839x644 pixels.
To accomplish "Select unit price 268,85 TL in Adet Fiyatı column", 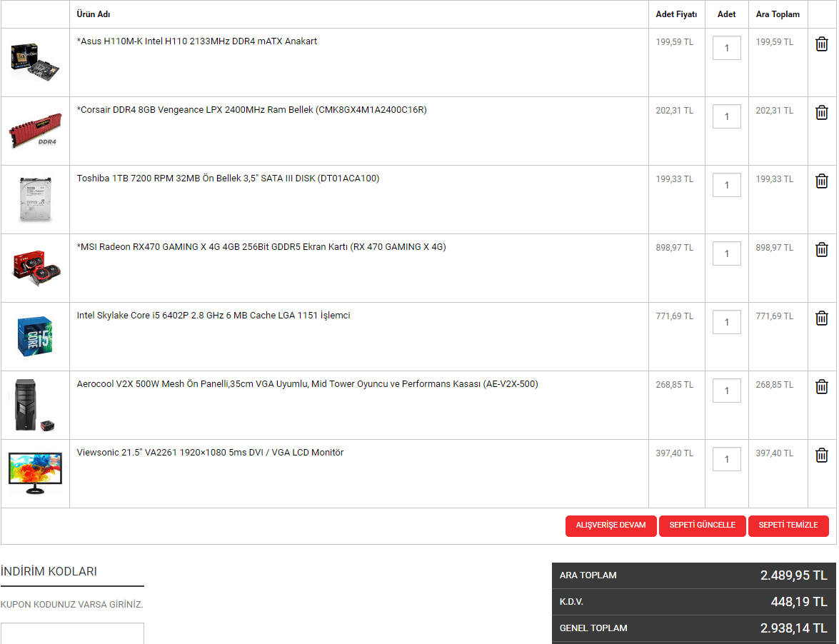I will [x=674, y=384].
